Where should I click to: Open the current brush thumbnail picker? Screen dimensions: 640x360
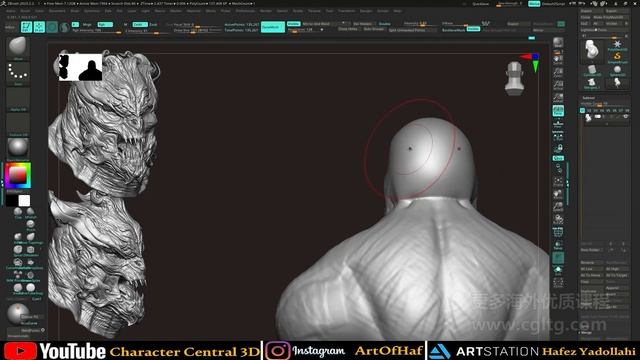tap(18, 47)
